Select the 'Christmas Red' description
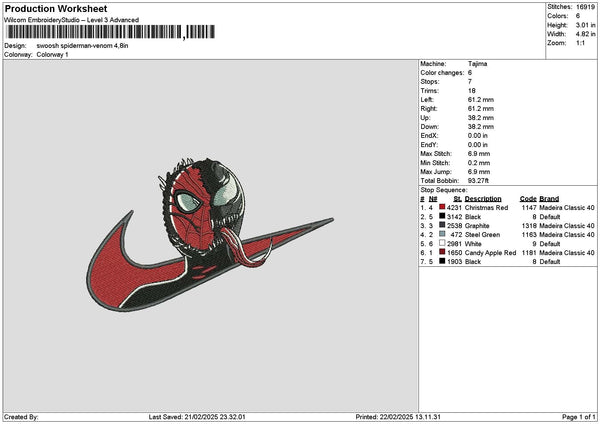 [486, 207]
